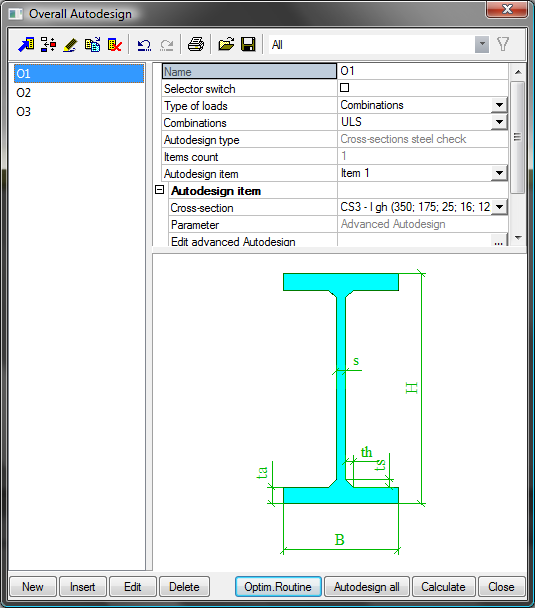
Task: Click ellipsis button for Edit advanced Autodesign
Action: [499, 241]
